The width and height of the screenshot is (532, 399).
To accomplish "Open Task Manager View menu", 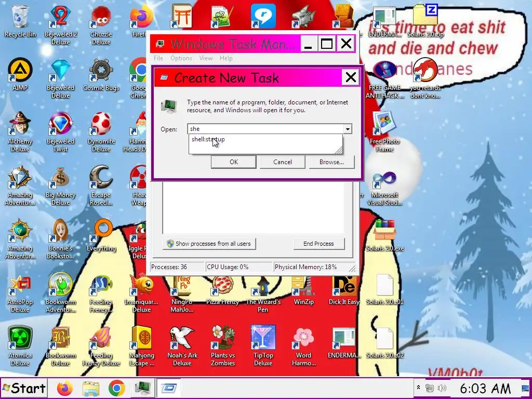I will 206,58.
